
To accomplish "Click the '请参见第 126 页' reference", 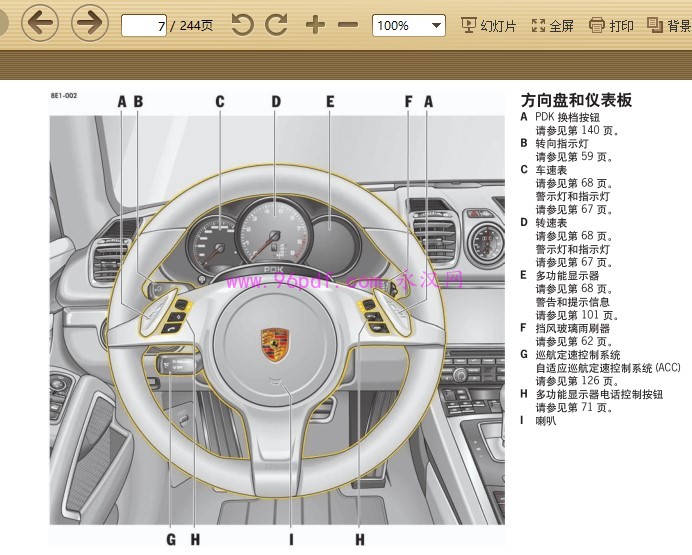I will point(578,381).
